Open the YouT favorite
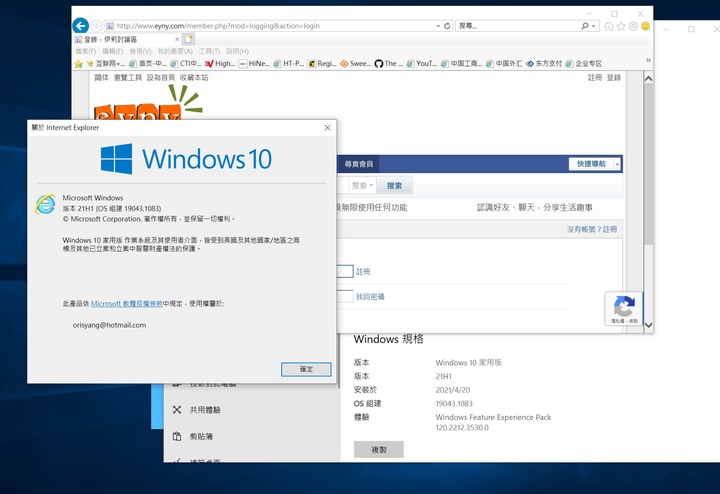Viewport: 720px width, 494px height. coord(422,64)
